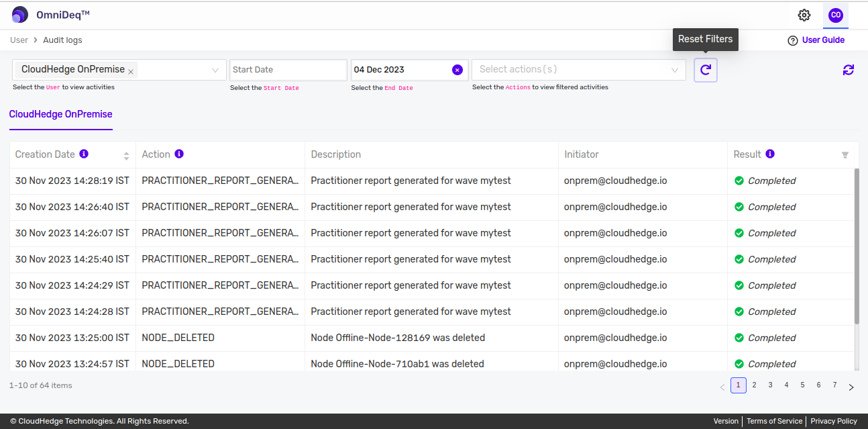Click Completed check icon for 14:28:19 row
868x429 pixels.
(739, 181)
